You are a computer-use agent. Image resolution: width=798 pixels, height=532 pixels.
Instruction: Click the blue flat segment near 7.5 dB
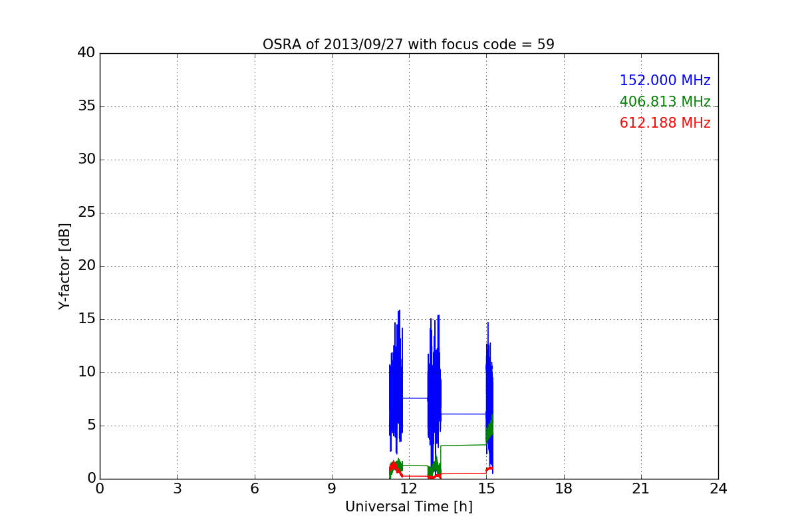point(415,398)
